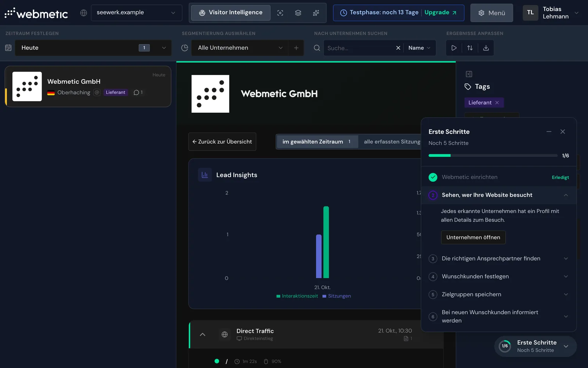
Task: Clear the company search with the X icon
Action: pos(398,48)
